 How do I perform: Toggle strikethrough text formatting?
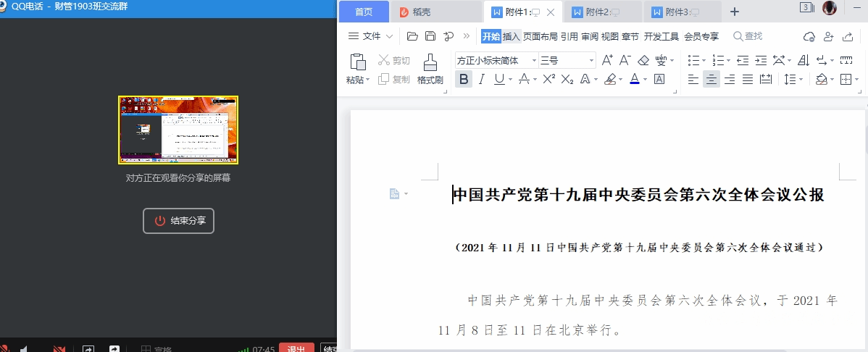524,79
